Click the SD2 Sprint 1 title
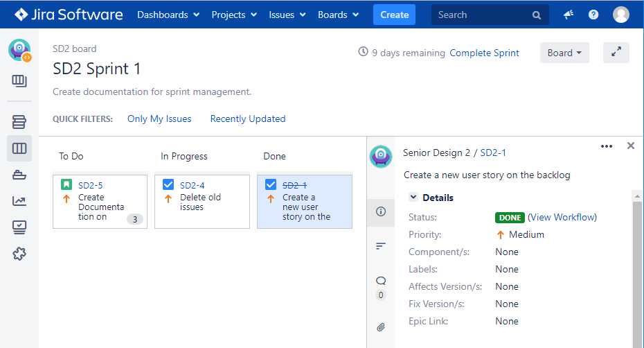The height and width of the screenshot is (348, 644). coord(96,69)
